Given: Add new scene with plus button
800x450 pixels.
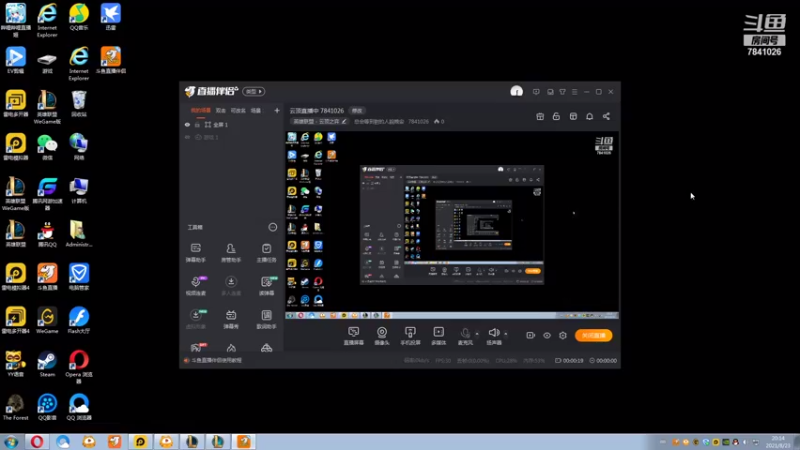Looking at the screenshot, I should [277, 110].
